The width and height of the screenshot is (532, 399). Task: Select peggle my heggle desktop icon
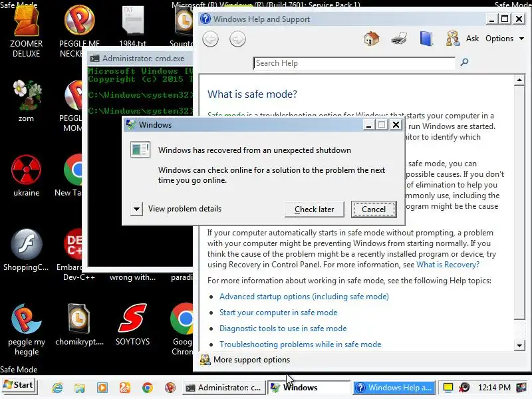tap(26, 329)
